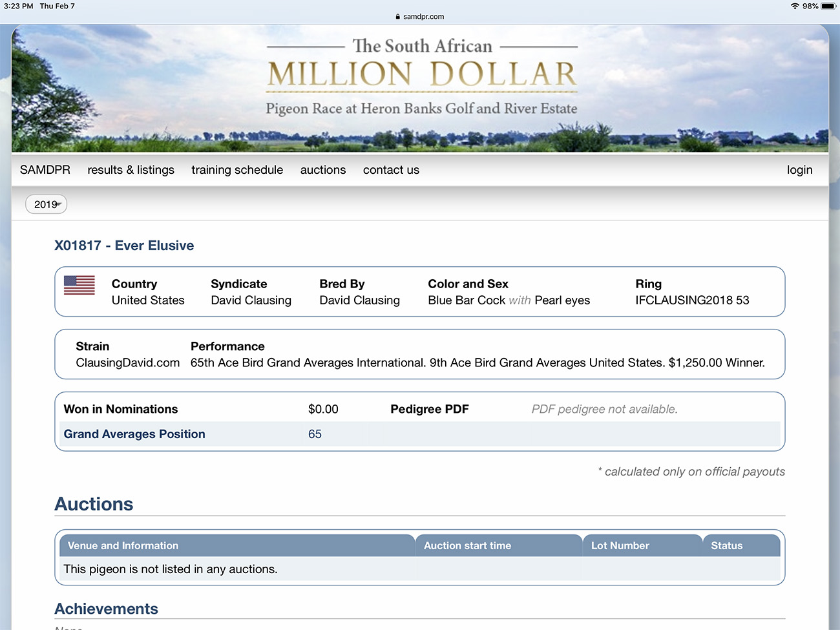Click the Million Dollar banner logo
This screenshot has height=630, width=840.
421,76
